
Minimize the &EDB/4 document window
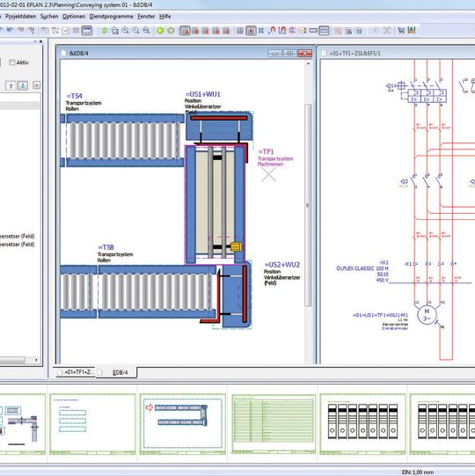274,54
